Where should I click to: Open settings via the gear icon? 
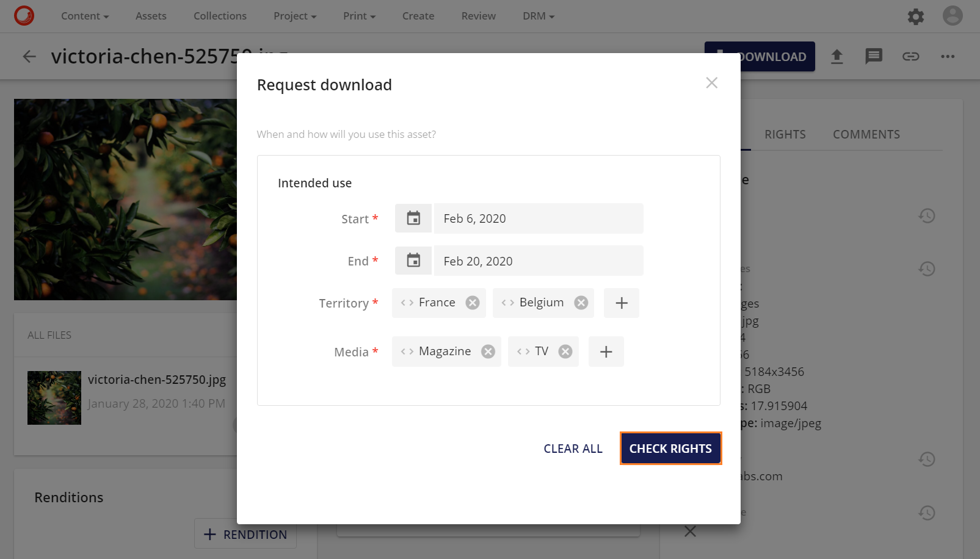(x=915, y=16)
